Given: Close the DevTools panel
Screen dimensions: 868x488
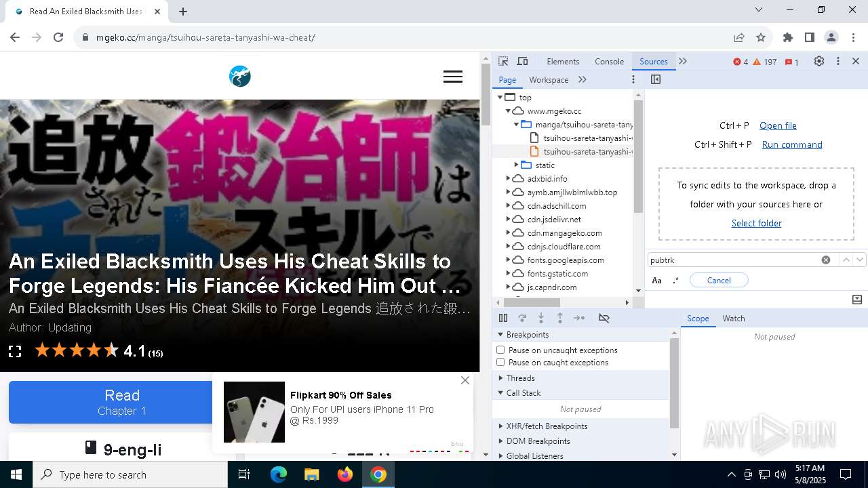Looking at the screenshot, I should 856,61.
